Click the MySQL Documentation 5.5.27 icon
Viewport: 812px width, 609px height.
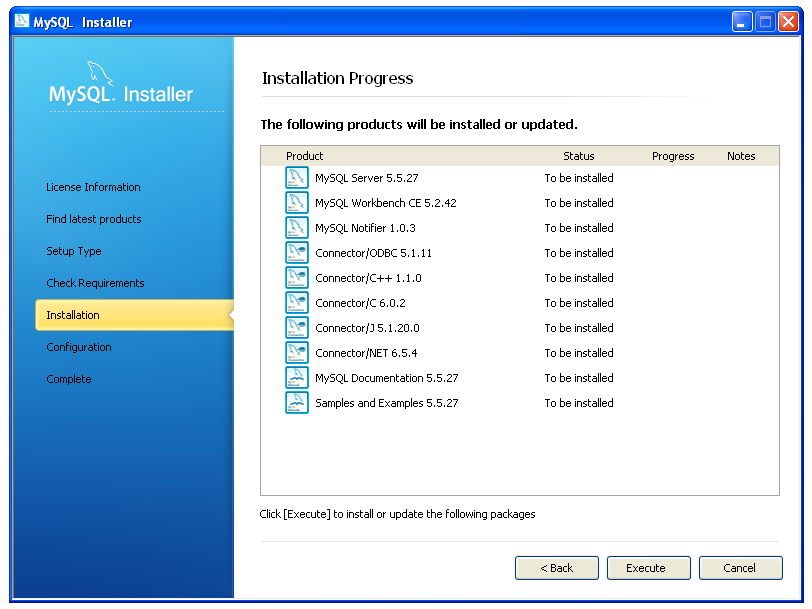coord(297,378)
